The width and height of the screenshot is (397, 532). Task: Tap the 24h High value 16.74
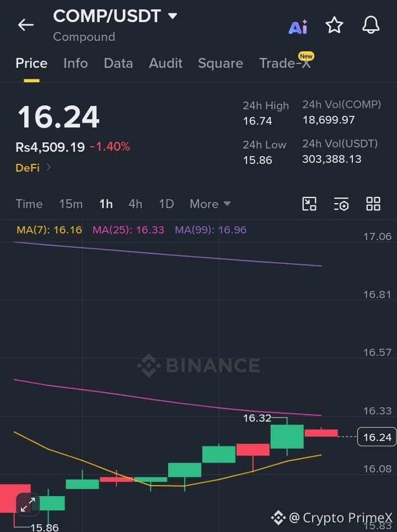click(257, 121)
